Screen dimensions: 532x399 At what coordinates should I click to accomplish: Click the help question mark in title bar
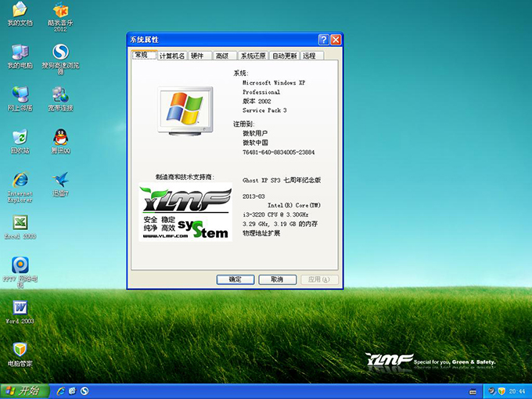pyautogui.click(x=323, y=39)
